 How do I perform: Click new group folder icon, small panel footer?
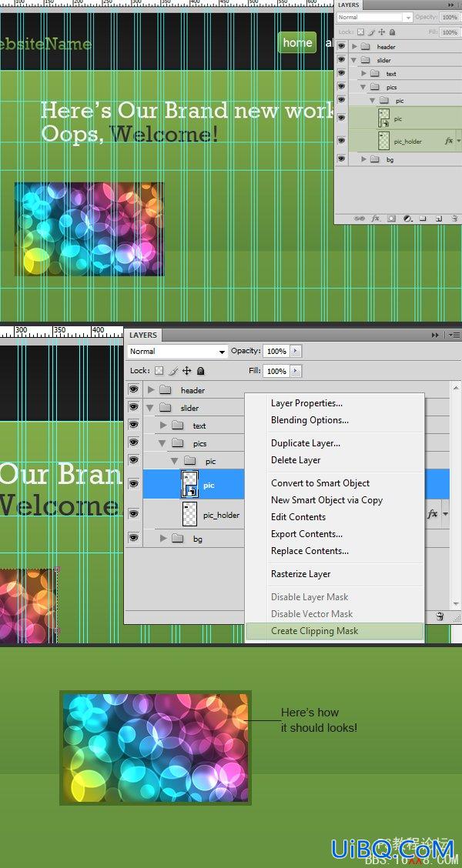[423, 219]
